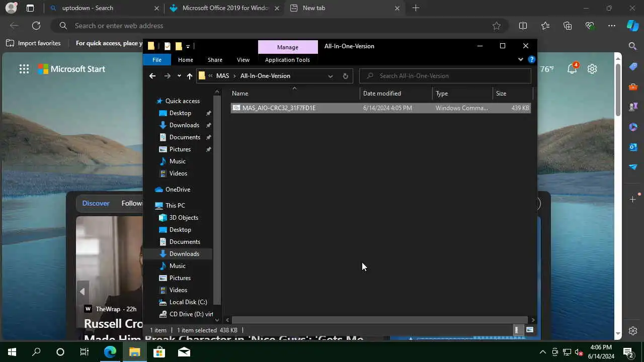
Task: Click the Search All-In-One-Version box
Action: pyautogui.click(x=445, y=76)
